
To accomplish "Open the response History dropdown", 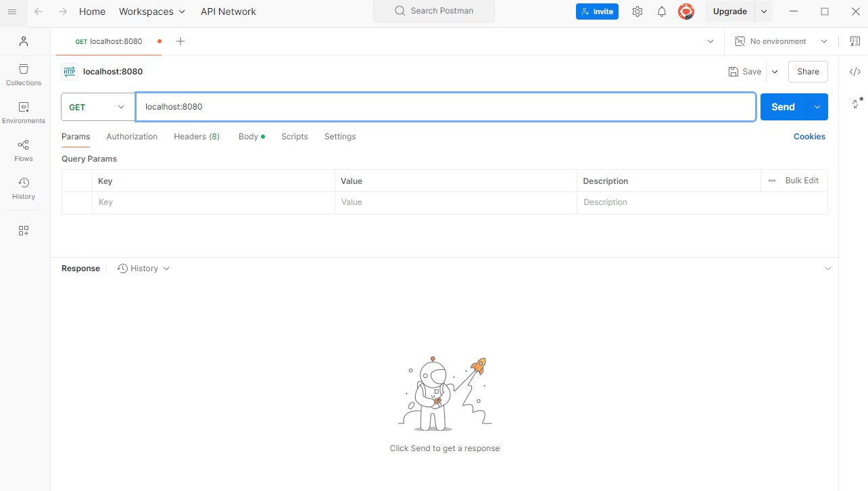I will click(x=143, y=268).
